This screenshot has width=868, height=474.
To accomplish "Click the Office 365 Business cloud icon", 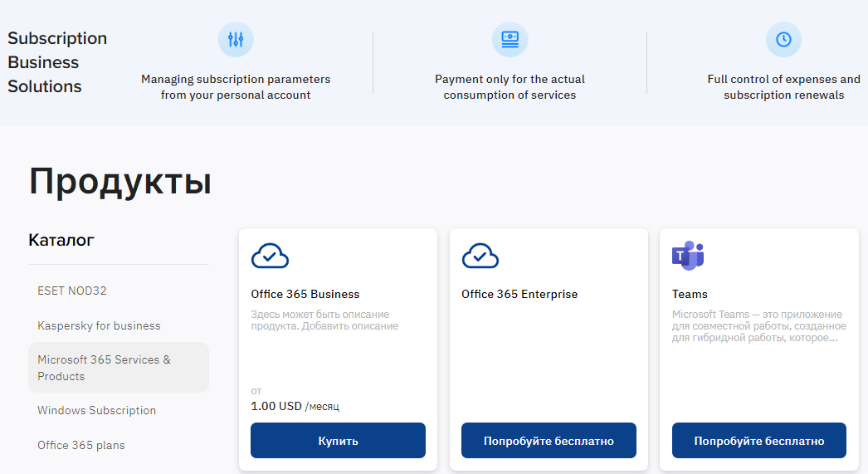I will point(270,256).
